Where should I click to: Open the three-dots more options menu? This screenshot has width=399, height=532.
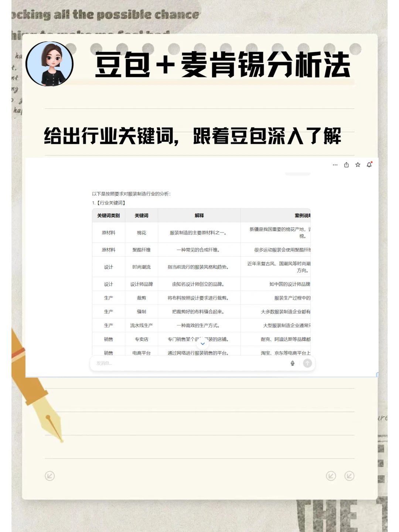click(x=335, y=165)
